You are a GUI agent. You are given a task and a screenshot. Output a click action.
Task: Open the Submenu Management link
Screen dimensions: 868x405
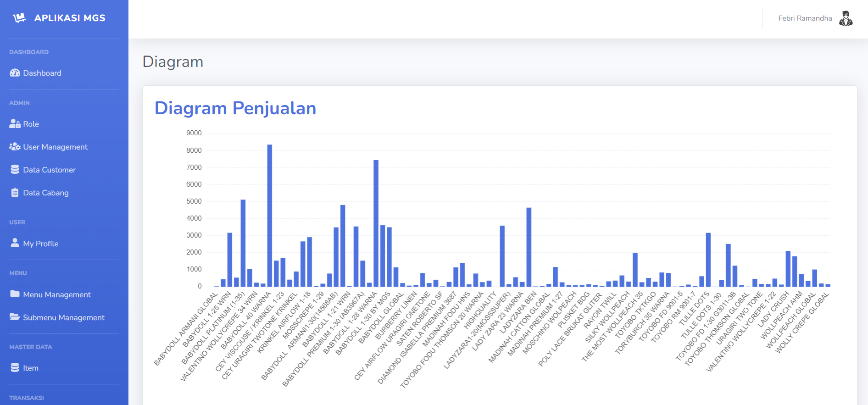64,317
